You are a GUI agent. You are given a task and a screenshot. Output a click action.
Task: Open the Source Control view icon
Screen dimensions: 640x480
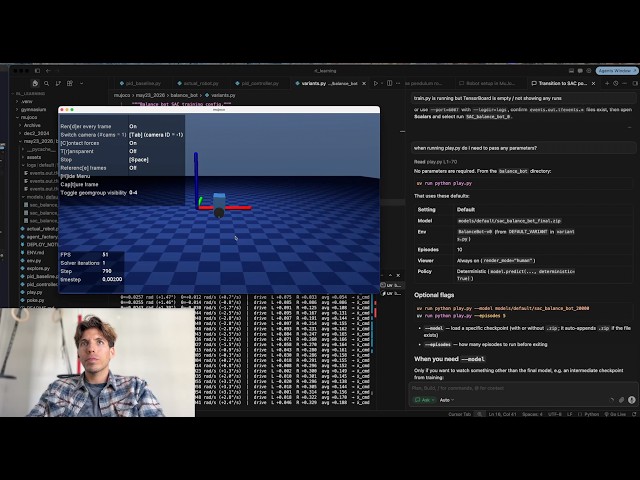tap(58, 83)
